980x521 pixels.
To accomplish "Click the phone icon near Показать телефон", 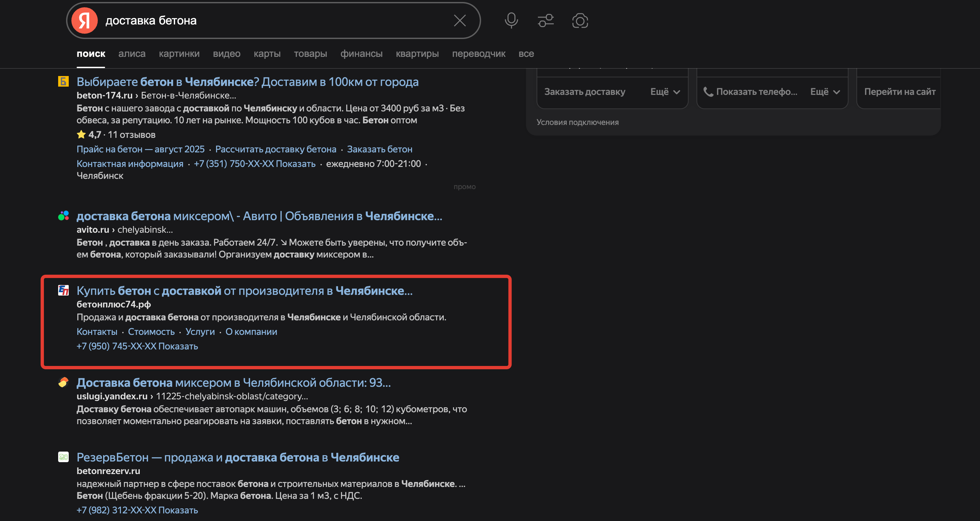I will [708, 92].
